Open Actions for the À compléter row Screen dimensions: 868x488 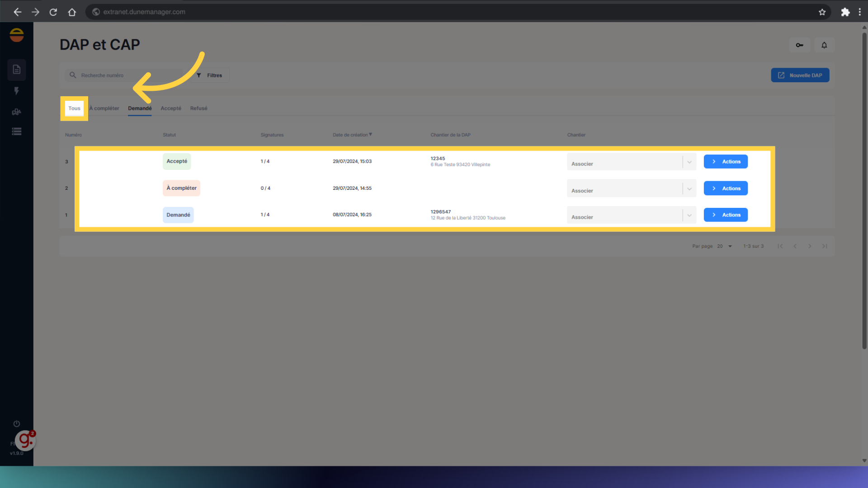(725, 188)
